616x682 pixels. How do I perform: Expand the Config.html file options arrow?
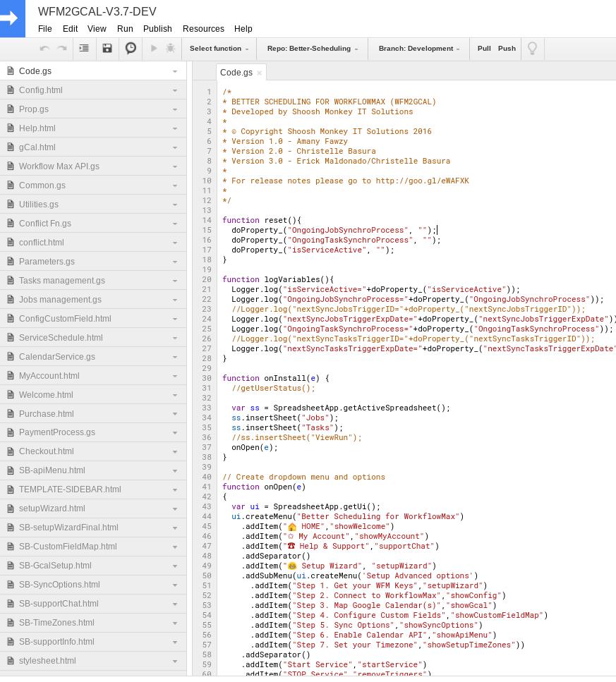point(175,90)
